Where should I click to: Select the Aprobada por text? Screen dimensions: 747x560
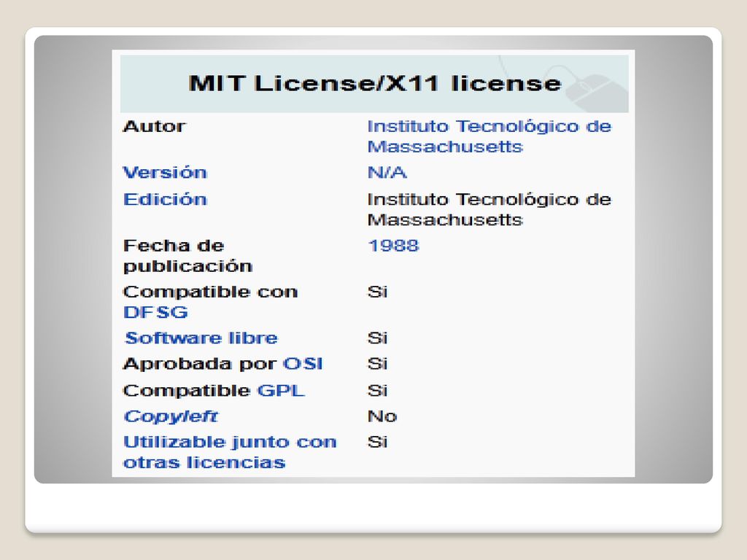[200, 363]
